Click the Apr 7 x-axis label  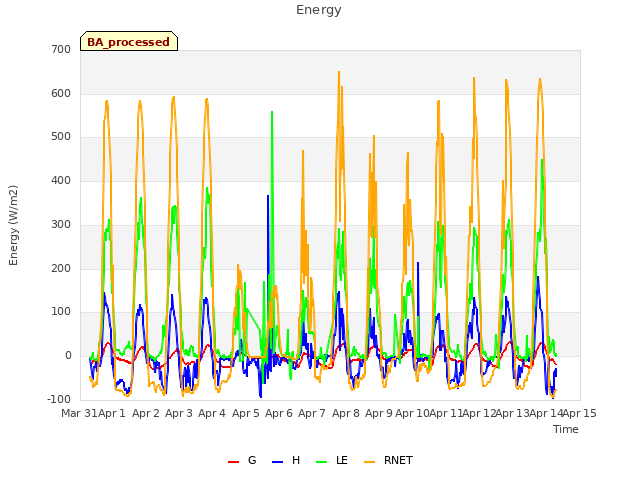312,413
